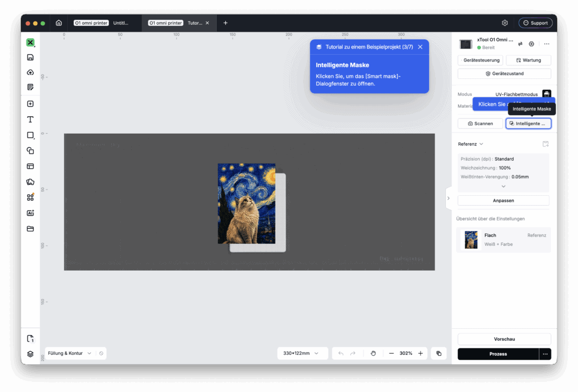Expand the Referenz dropdown
578x392 pixels.
click(x=470, y=144)
